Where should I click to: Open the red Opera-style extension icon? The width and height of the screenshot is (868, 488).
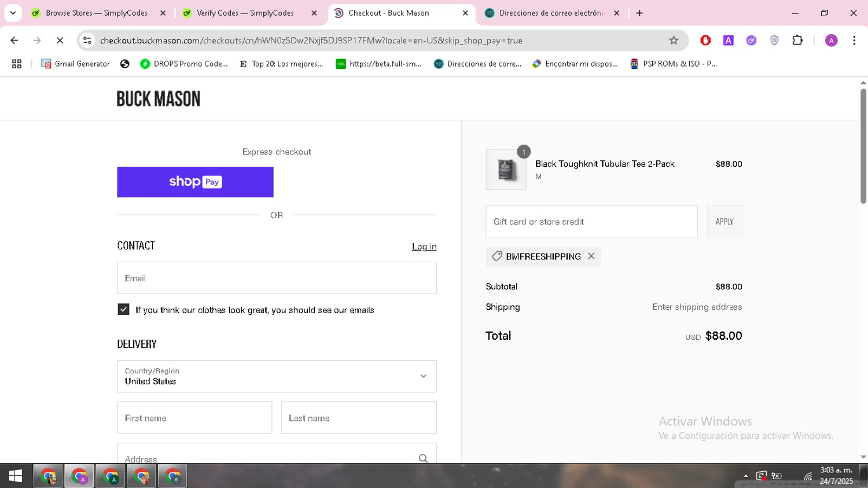pyautogui.click(x=705, y=41)
